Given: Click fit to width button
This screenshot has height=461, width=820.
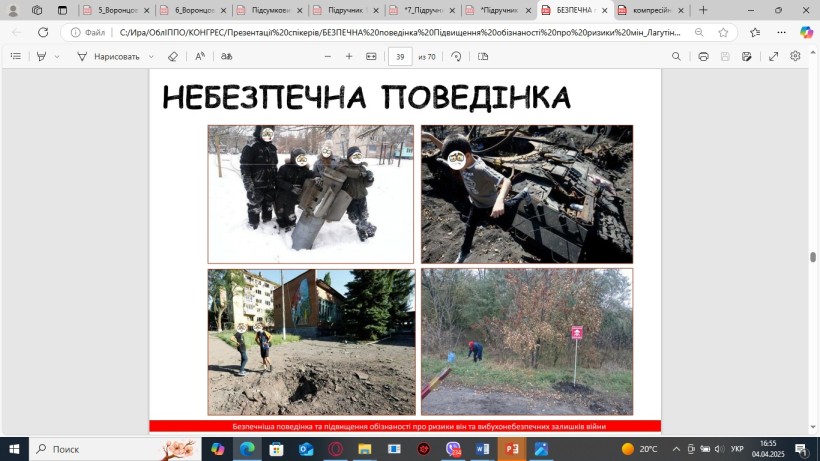Looking at the screenshot, I should coord(371,56).
